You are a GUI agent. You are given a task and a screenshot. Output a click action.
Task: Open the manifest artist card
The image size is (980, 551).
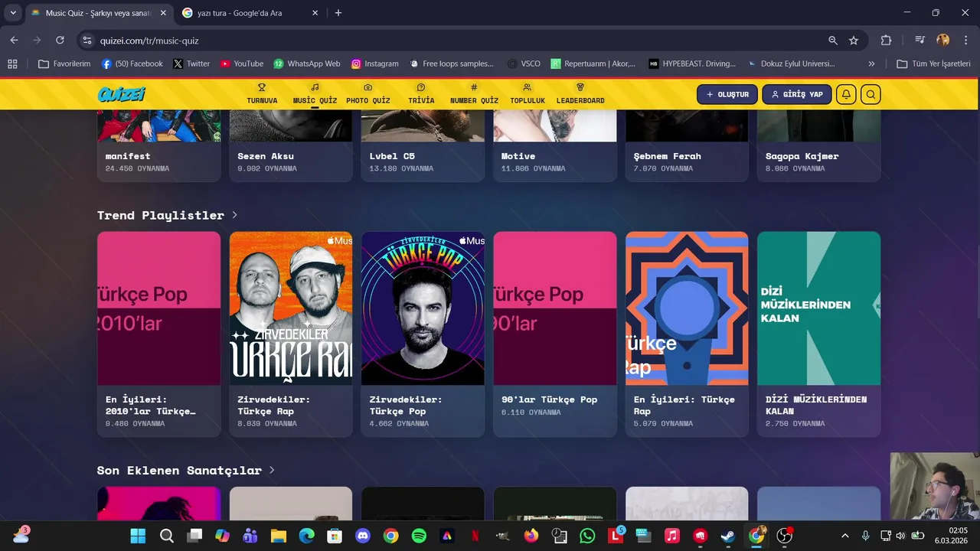coord(159,145)
